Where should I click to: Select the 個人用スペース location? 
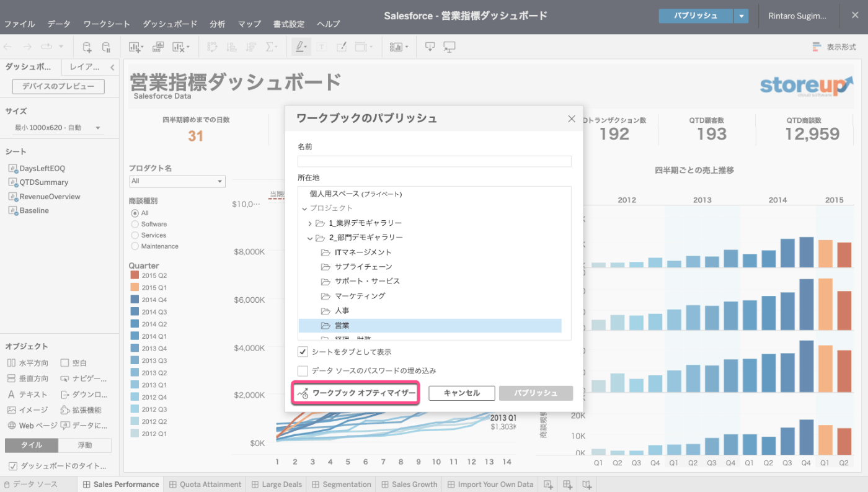click(356, 194)
